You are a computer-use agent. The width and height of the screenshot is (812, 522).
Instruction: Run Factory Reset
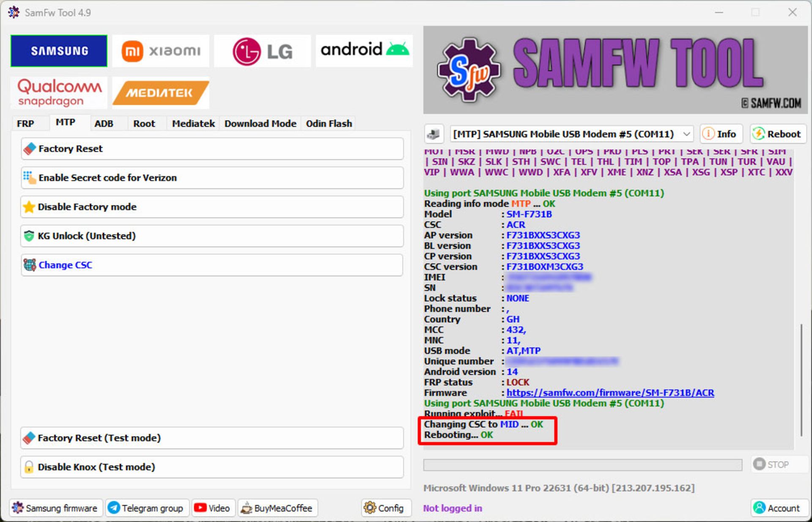coord(212,149)
